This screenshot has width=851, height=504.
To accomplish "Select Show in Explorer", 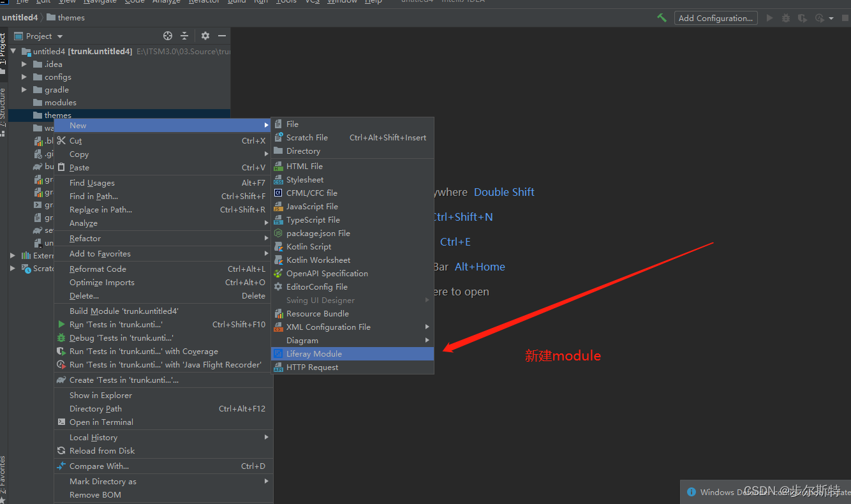I will [x=163, y=395].
